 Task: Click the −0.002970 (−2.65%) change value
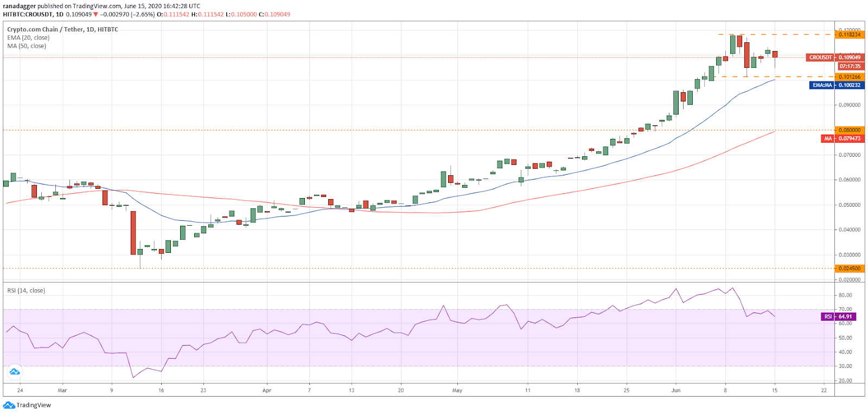click(127, 14)
